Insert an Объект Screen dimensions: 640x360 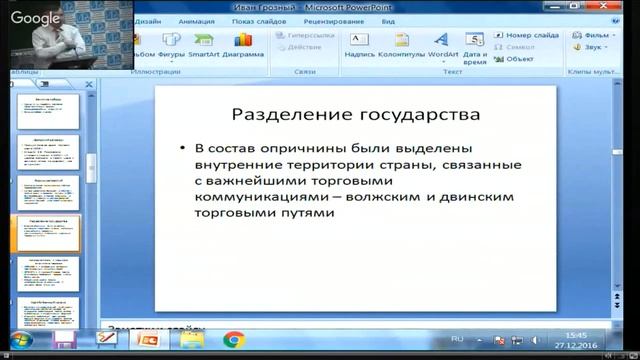click(x=513, y=59)
